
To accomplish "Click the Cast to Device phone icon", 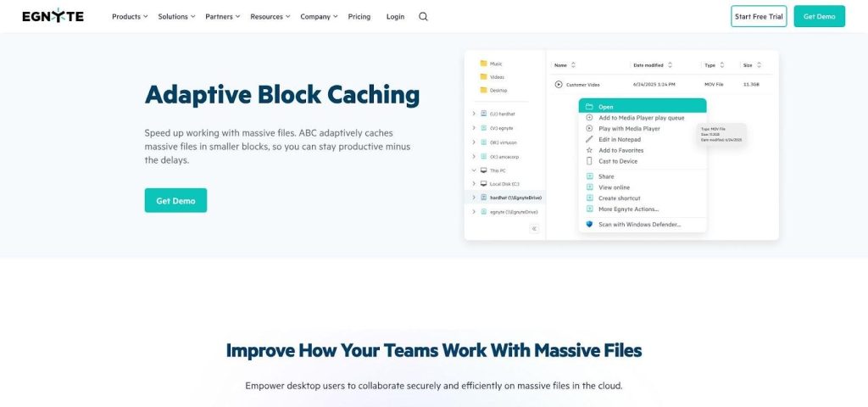I will (589, 161).
